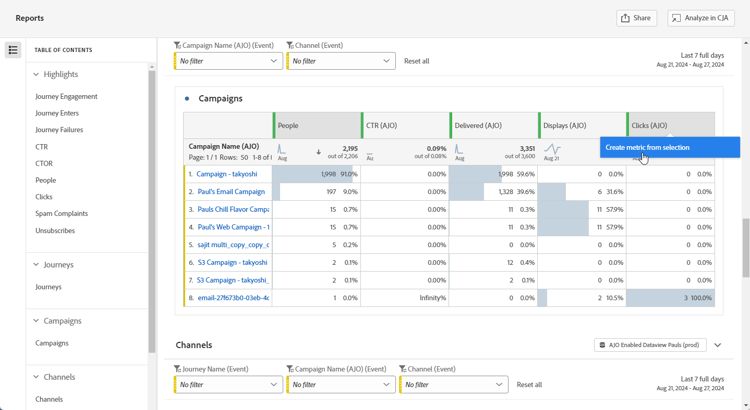Open Paul's Email Campaign link

tap(231, 192)
